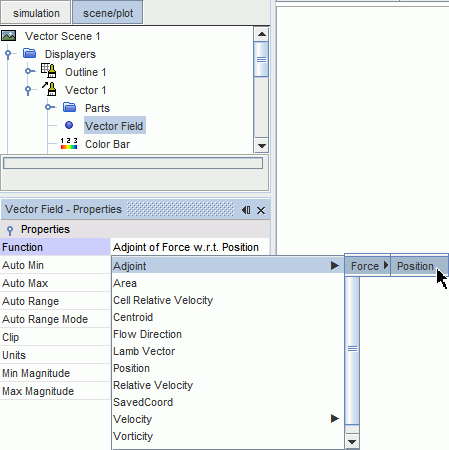Open the Velocity submenu arrow

click(335, 418)
